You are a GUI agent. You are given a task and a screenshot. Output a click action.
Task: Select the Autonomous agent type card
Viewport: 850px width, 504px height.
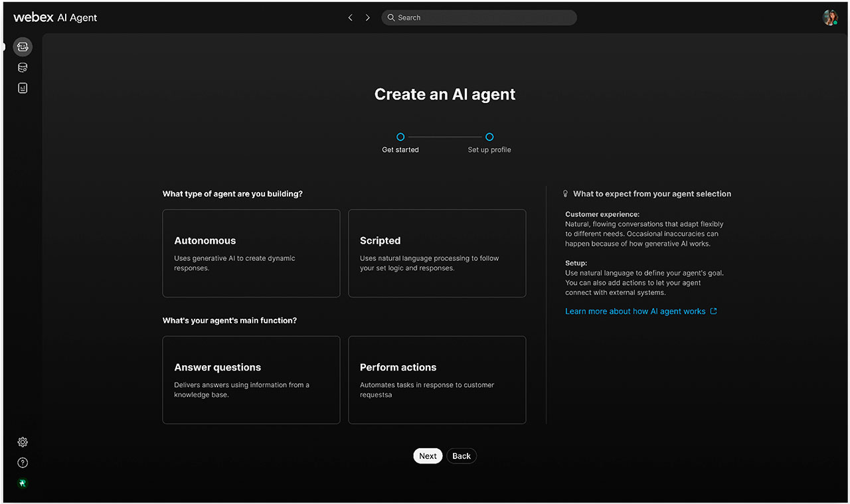[x=251, y=254]
